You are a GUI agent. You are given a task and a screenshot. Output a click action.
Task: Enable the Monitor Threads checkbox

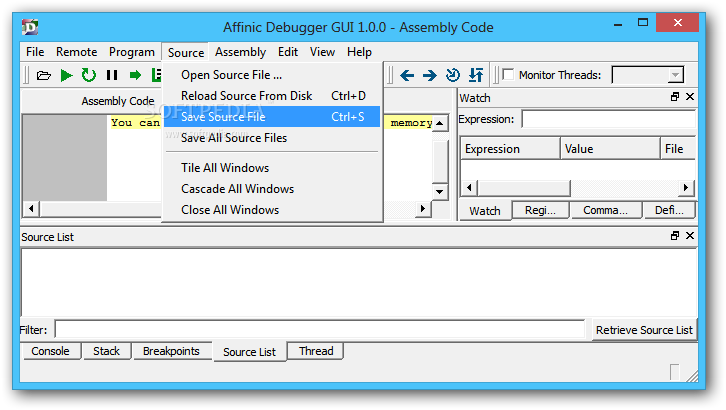[x=508, y=75]
